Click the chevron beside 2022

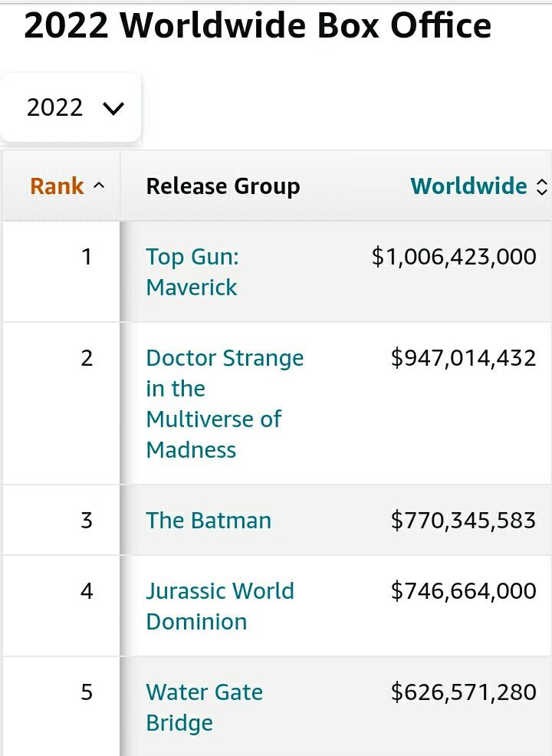(113, 108)
